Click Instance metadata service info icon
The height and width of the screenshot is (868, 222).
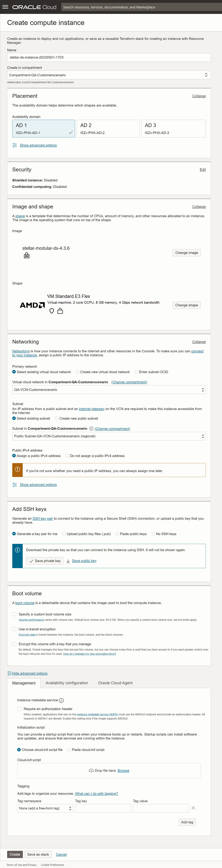pyautogui.click(x=61, y=700)
